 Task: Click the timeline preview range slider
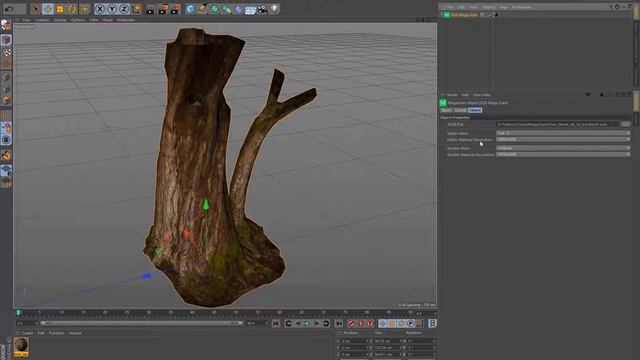[x=142, y=323]
